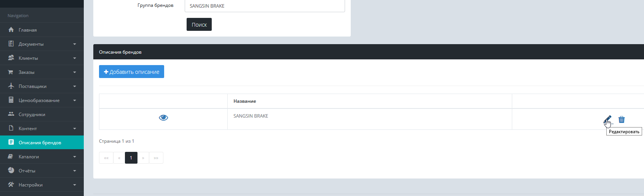This screenshot has height=196, width=644.
Task: Click the home icon next to Главная
Action: (x=11, y=30)
